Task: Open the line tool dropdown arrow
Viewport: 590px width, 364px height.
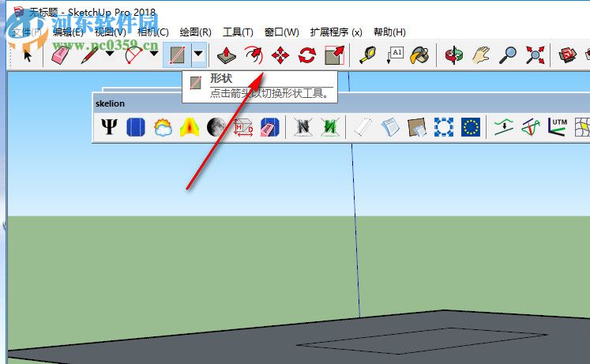Action: (110, 54)
